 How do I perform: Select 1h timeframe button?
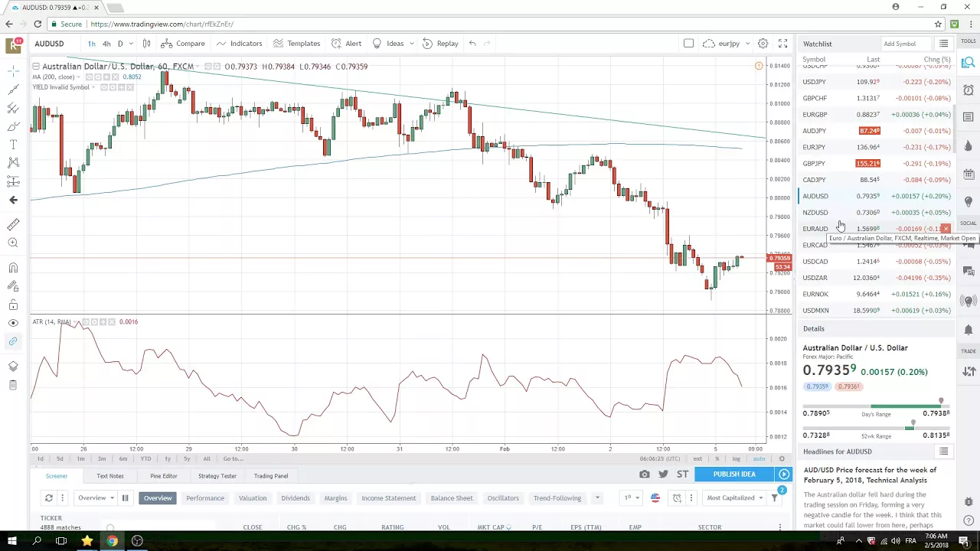pos(91,44)
